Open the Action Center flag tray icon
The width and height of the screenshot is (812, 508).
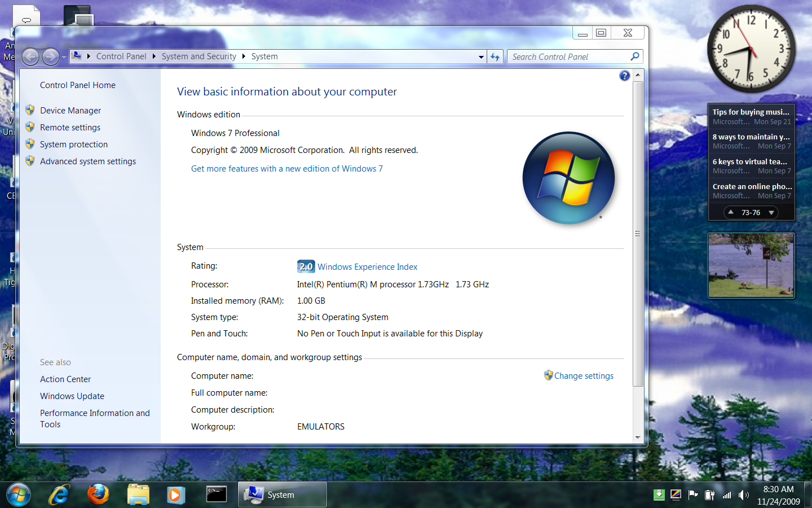[693, 495]
